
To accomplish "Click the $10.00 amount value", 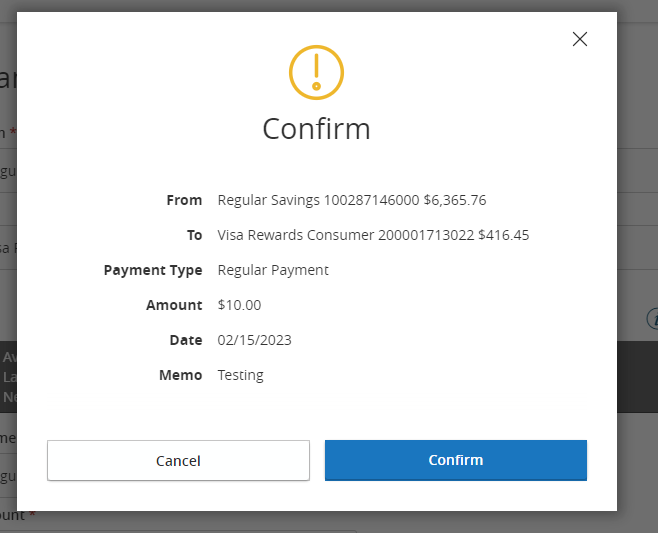I will [x=239, y=305].
